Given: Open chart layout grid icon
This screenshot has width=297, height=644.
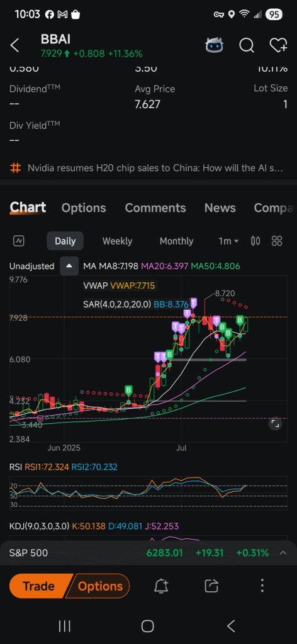Looking at the screenshot, I should [277, 241].
